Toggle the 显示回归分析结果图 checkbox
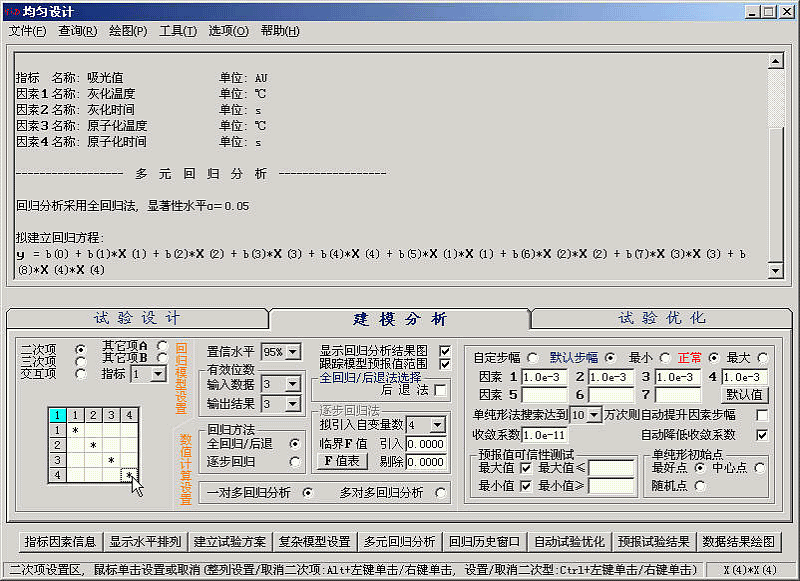This screenshot has width=800, height=581. 445,351
